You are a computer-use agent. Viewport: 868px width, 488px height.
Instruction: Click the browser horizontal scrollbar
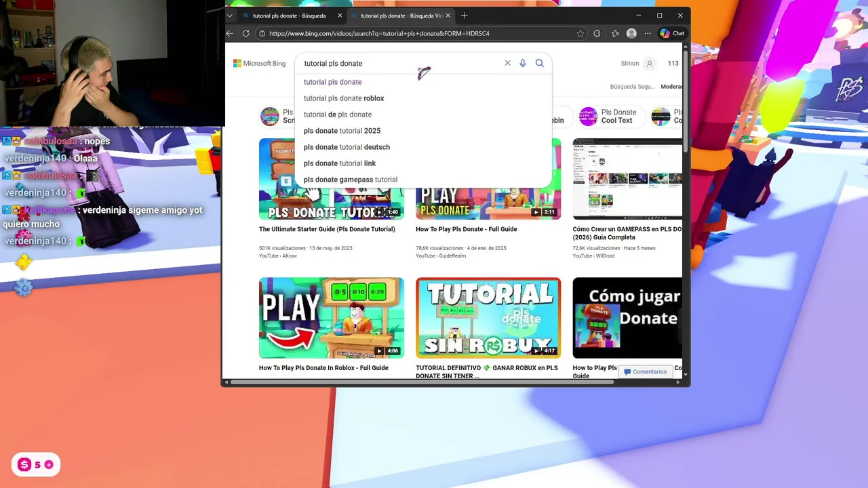422,382
